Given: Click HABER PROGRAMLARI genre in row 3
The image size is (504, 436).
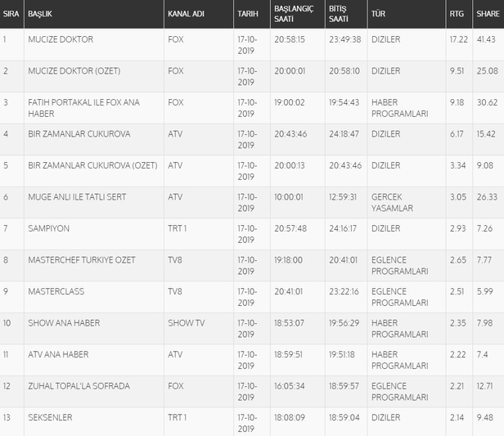Looking at the screenshot, I should click(x=400, y=108).
